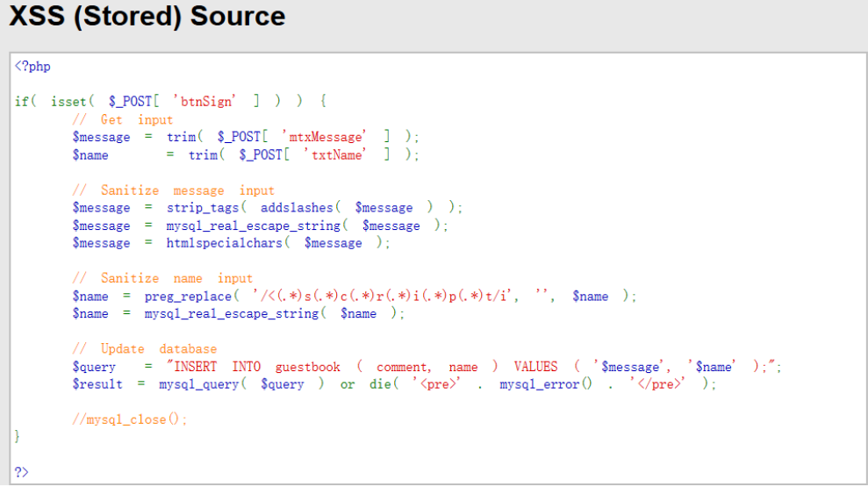Click the "XSS (Stored) Source" heading
This screenshot has width=868, height=487.
[x=147, y=16]
